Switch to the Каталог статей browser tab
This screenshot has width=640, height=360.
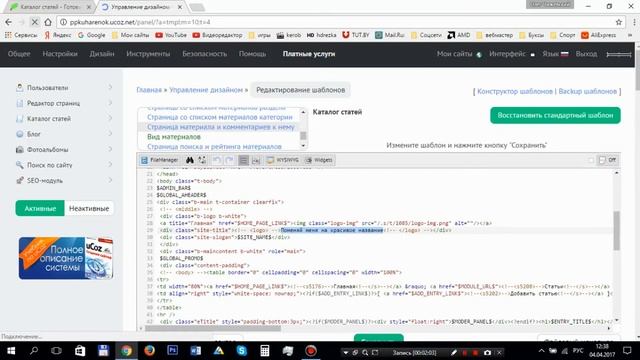(x=50, y=7)
